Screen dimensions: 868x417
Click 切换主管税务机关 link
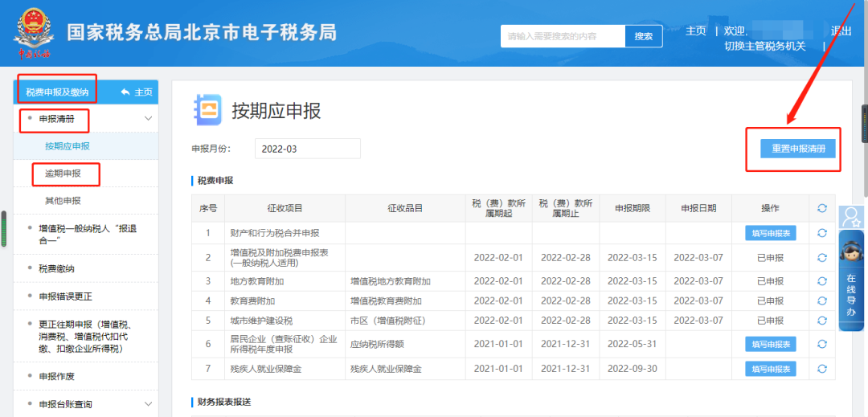tap(765, 47)
